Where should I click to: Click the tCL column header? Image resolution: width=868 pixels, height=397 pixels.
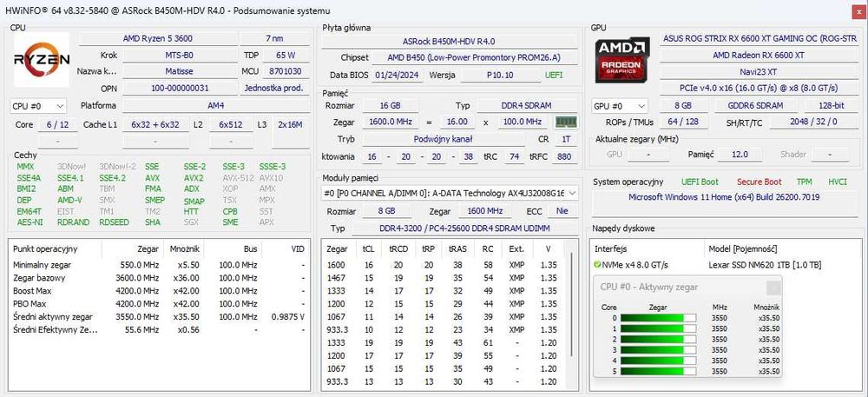pyautogui.click(x=368, y=249)
